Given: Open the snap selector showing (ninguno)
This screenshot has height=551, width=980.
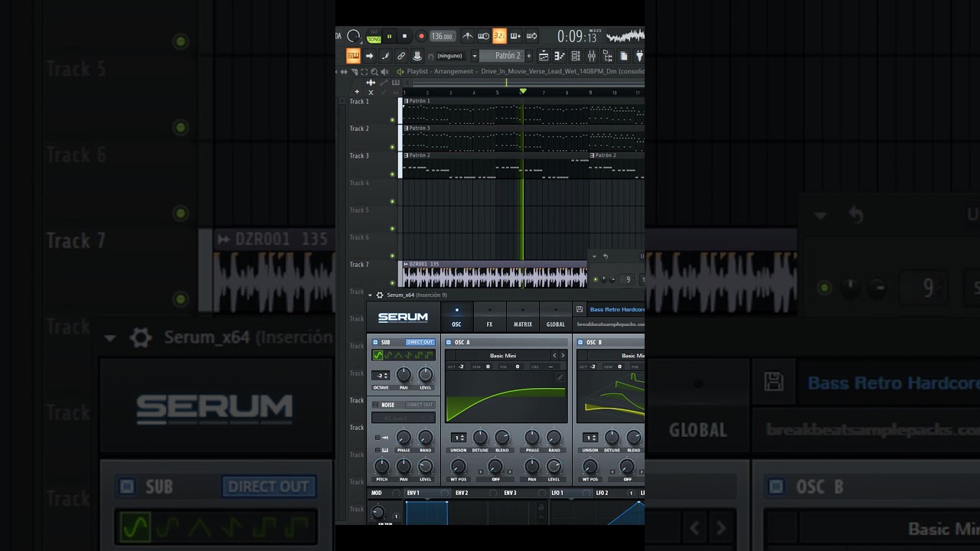Looking at the screenshot, I should pyautogui.click(x=449, y=56).
